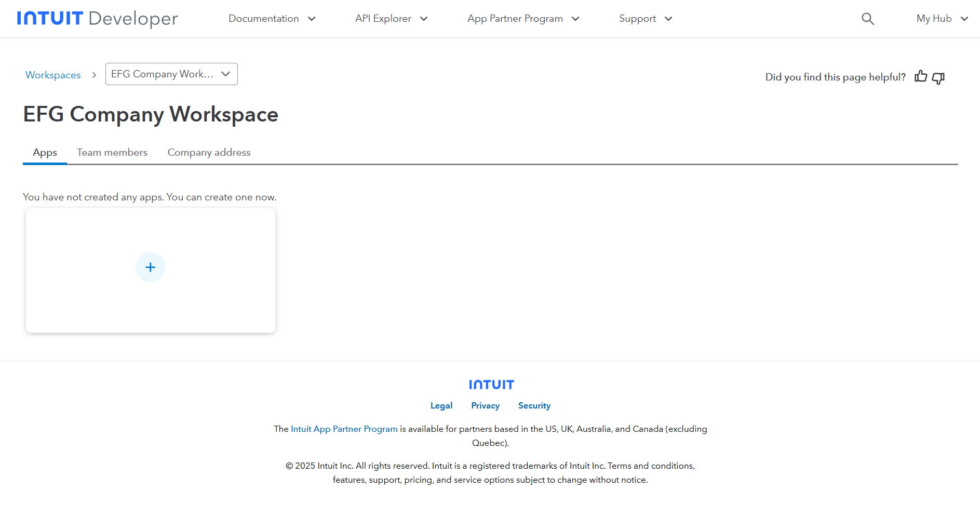Screen dimensions: 980x517
Task: Click the Intuit footer logo
Action: [491, 385]
